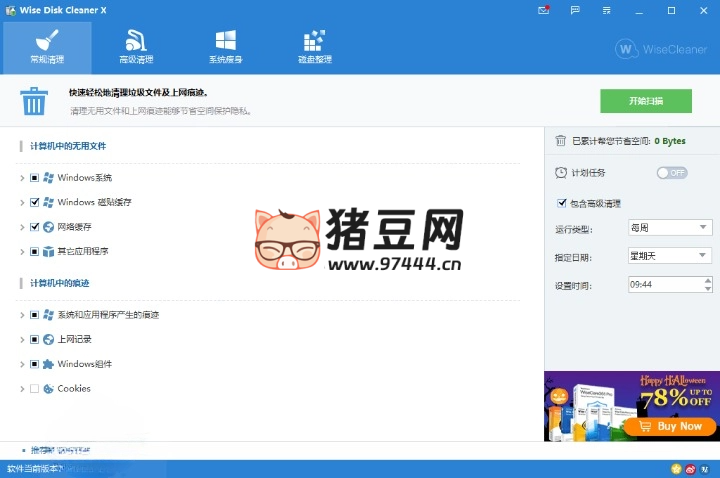Select the Windows组件 row label

click(x=84, y=364)
